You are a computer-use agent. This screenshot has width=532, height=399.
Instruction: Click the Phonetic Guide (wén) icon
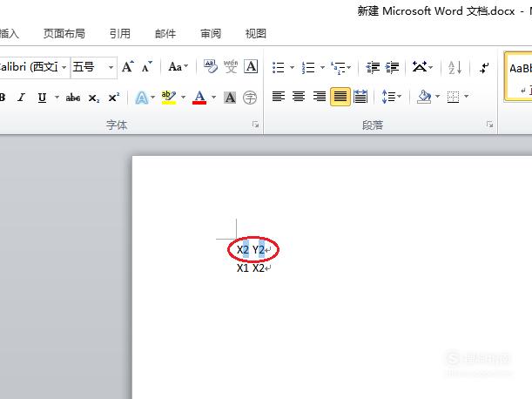(x=231, y=66)
